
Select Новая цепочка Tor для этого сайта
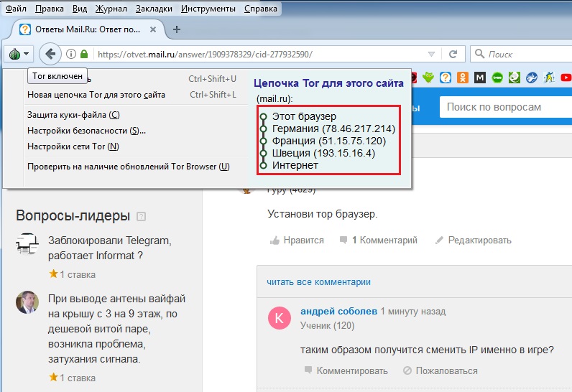96,95
